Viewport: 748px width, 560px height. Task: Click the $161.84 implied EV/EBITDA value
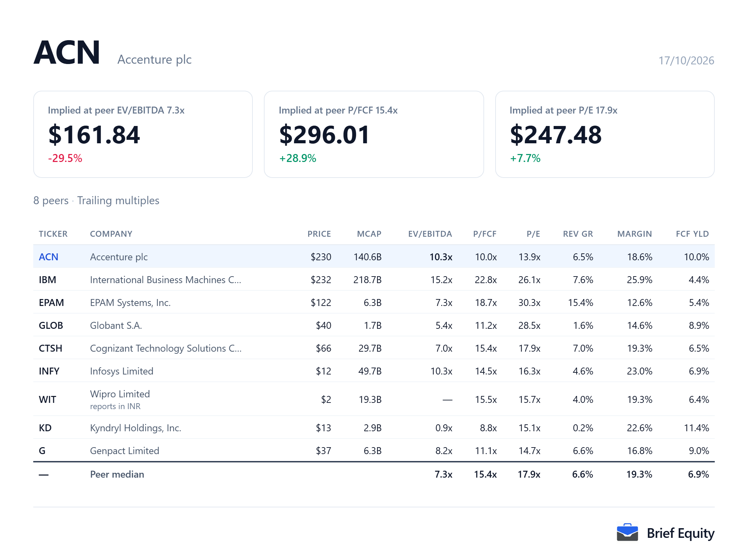pos(94,135)
